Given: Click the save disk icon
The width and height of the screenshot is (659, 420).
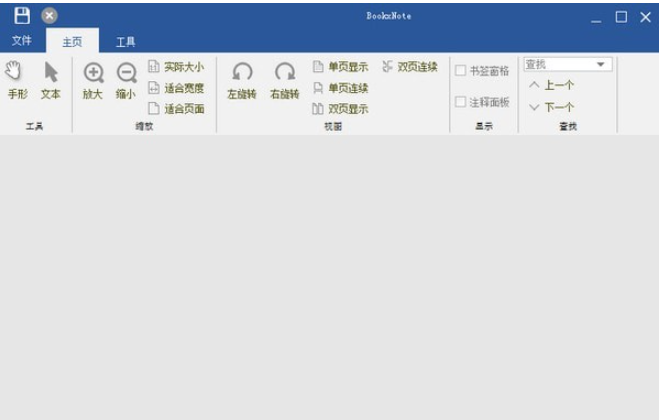Looking at the screenshot, I should pyautogui.click(x=21, y=16).
